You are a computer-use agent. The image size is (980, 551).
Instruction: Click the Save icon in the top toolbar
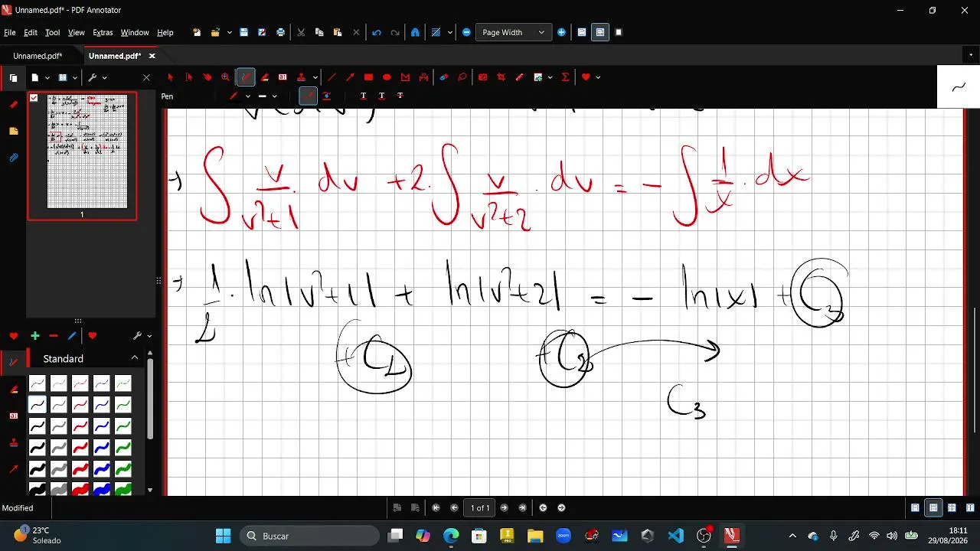(243, 32)
